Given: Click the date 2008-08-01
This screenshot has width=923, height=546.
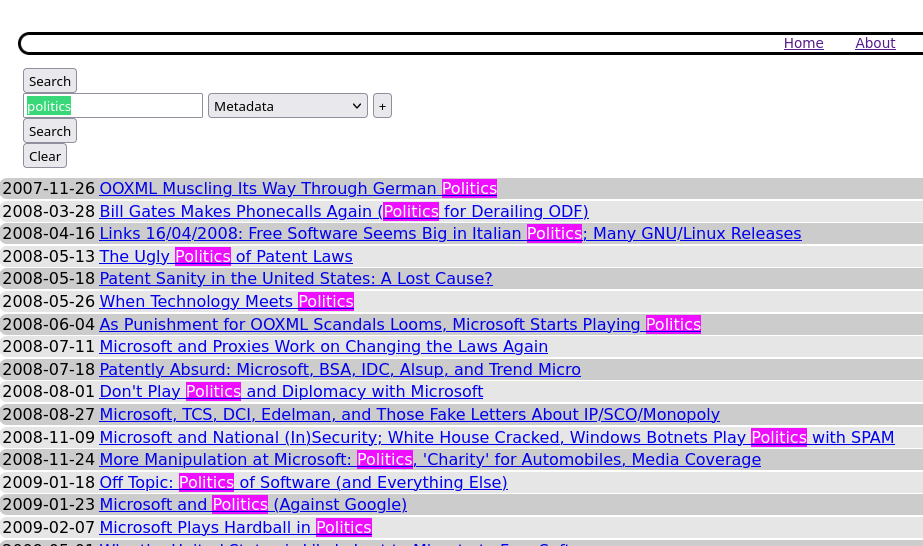Looking at the screenshot, I should pos(49,391).
